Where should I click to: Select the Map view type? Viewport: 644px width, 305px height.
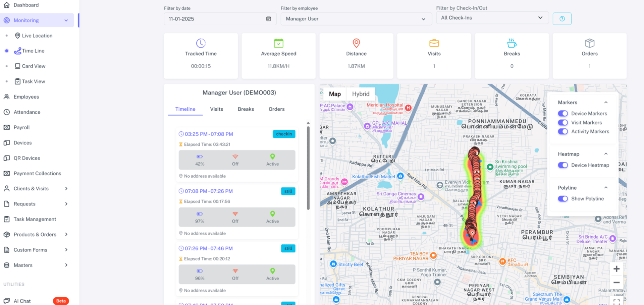pos(335,94)
